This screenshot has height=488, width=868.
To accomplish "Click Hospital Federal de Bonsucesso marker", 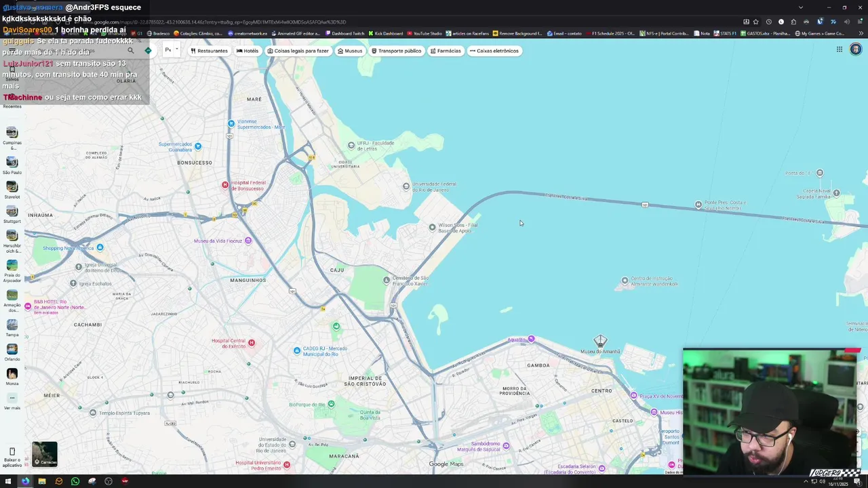I will (x=225, y=184).
